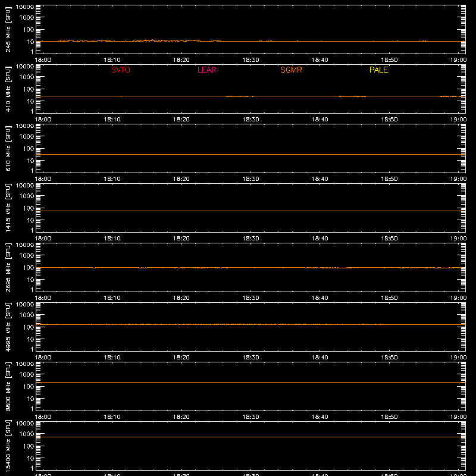Click 18:20 tick label under 245 MHz plot
This screenshot has width=476, height=476.
(181, 60)
